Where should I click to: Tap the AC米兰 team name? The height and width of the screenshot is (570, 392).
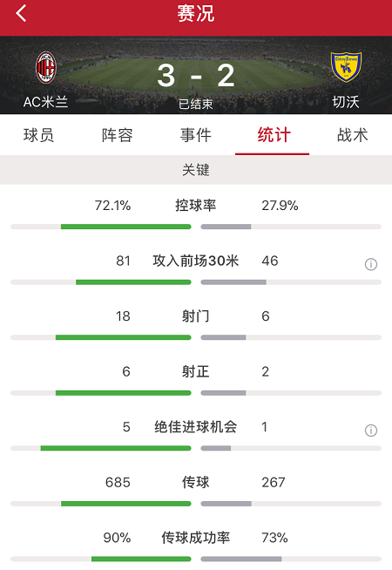point(46,102)
